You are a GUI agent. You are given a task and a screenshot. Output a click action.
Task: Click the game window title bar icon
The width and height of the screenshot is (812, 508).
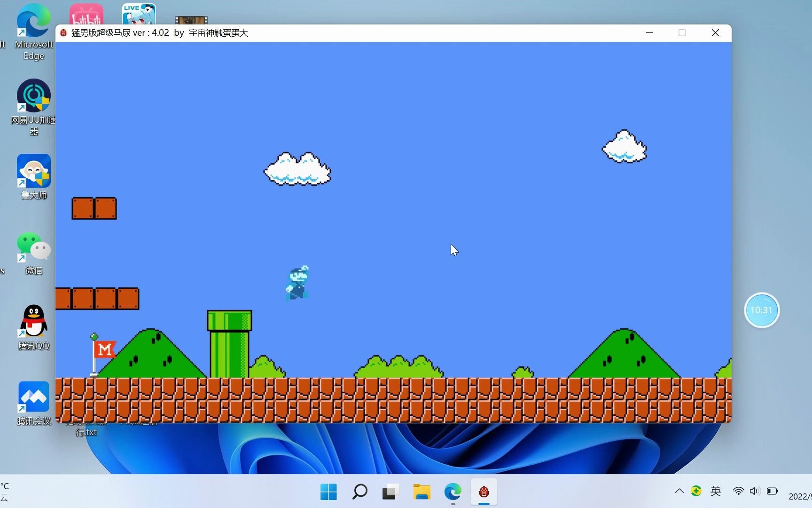click(x=63, y=33)
